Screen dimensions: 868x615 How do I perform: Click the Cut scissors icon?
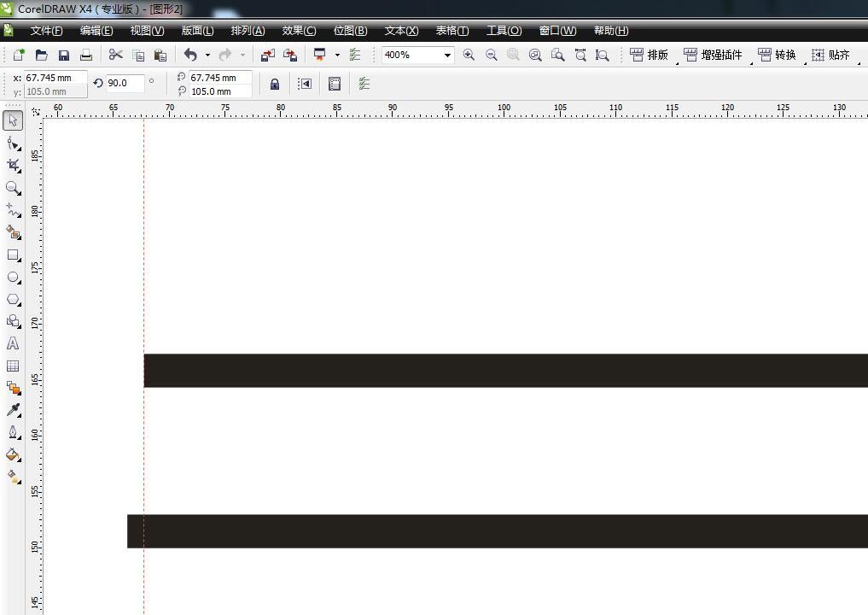coord(116,55)
